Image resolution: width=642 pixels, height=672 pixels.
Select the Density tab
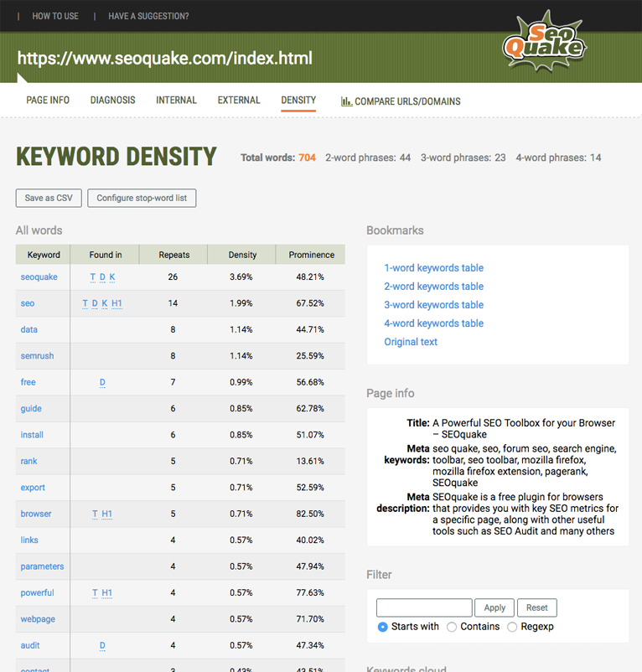click(298, 101)
